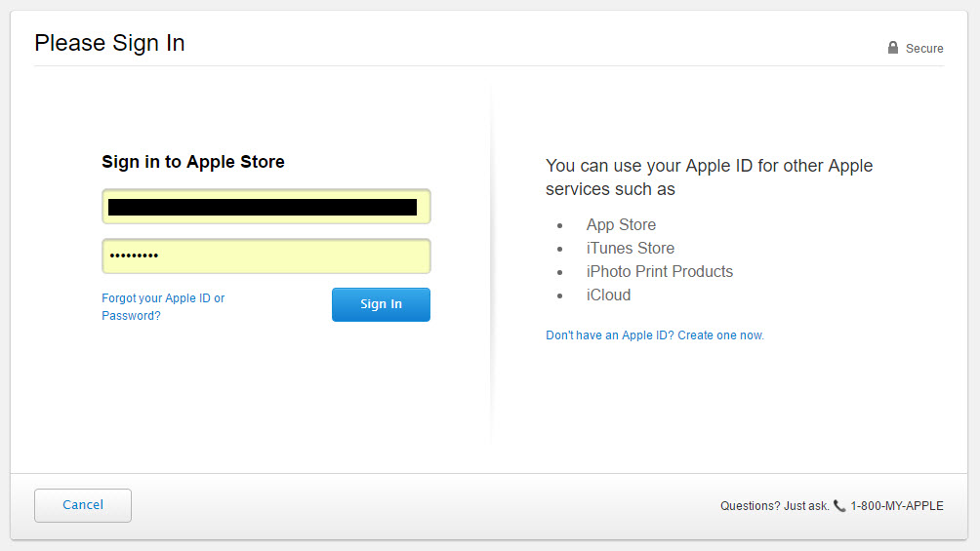This screenshot has width=980, height=551.
Task: Open Forgot your Apple ID or Password link
Action: (162, 306)
